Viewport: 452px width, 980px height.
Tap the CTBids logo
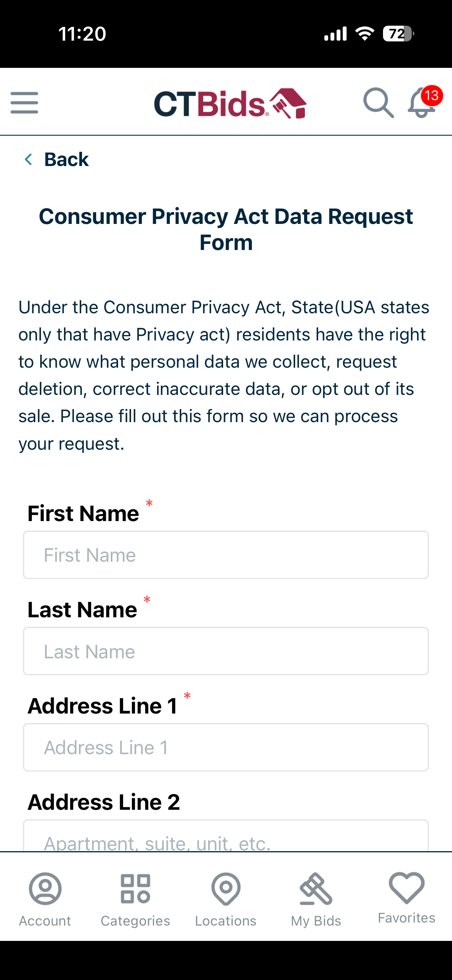pos(230,104)
